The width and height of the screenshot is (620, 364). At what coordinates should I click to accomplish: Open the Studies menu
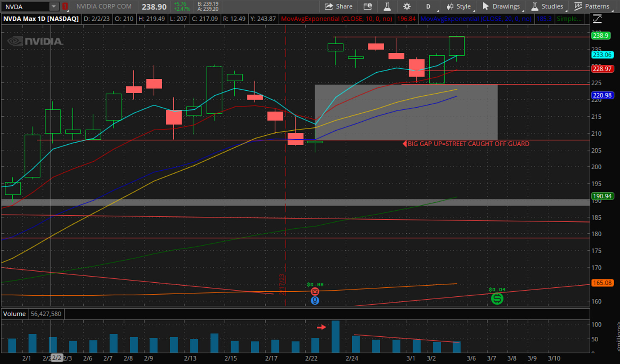click(547, 7)
